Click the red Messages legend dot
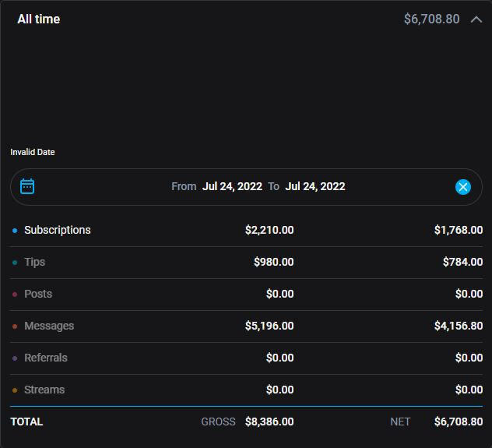The image size is (492, 448). coord(15,326)
